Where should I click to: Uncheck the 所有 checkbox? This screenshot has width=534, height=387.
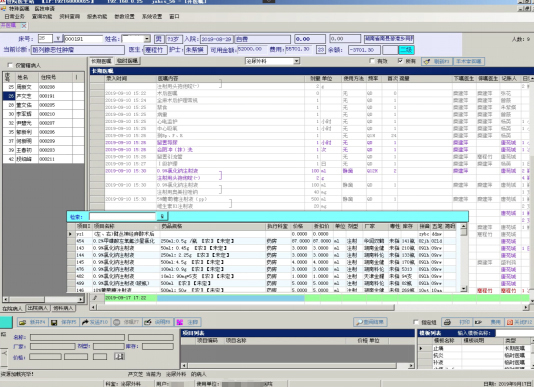click(x=400, y=61)
